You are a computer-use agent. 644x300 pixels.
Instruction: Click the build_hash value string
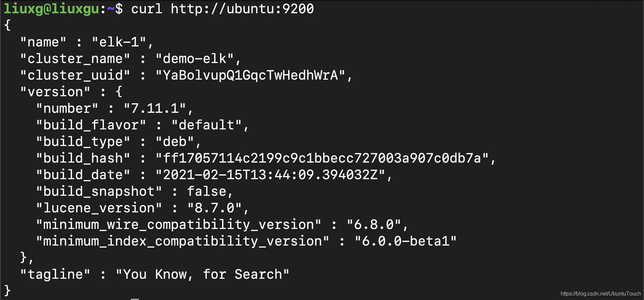(x=322, y=159)
